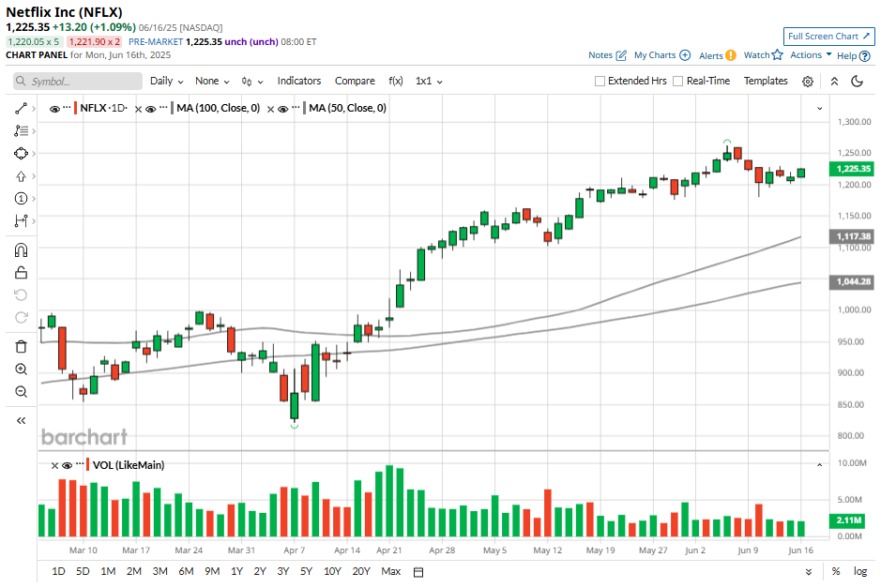This screenshot has height=588, width=896.
Task: Open the calendar date range icon
Action: click(418, 572)
